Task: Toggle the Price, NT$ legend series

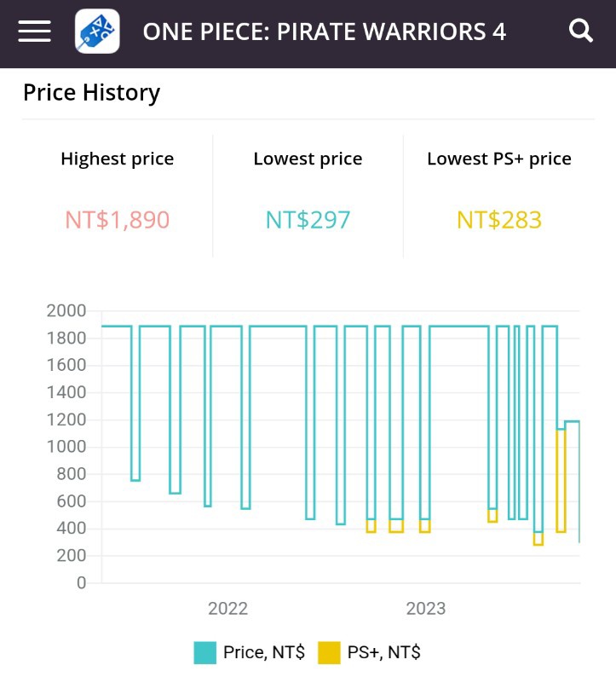Action: pyautogui.click(x=263, y=653)
